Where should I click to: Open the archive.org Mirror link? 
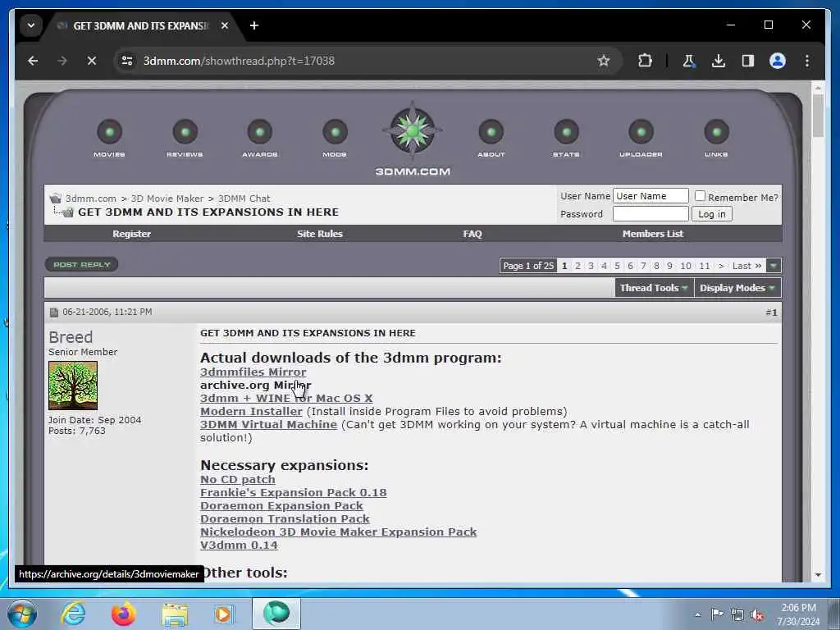click(256, 386)
